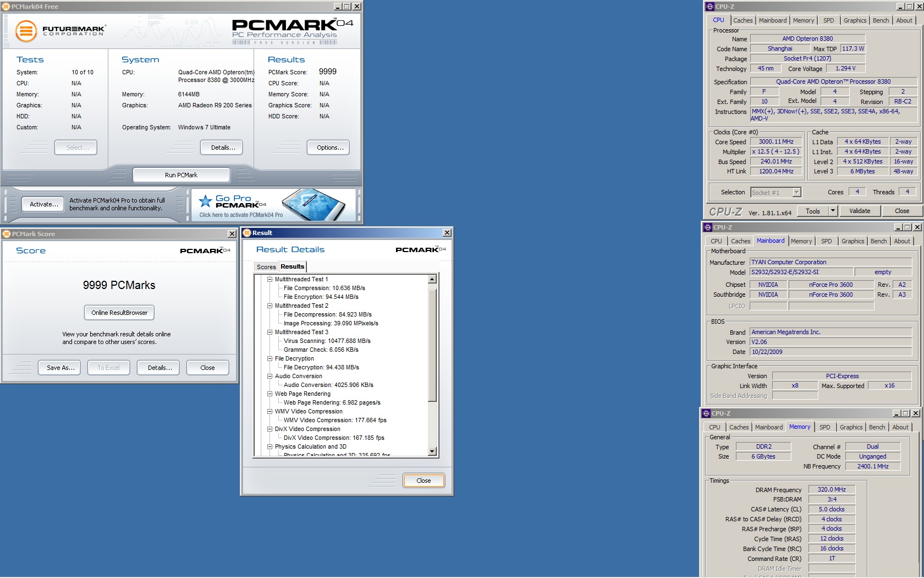Click the greyed To Excel button
Screen dimensions: 924x578
[x=108, y=368]
